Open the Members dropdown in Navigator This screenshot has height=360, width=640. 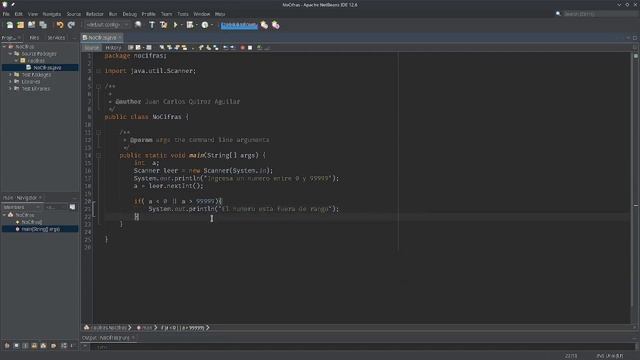22,207
